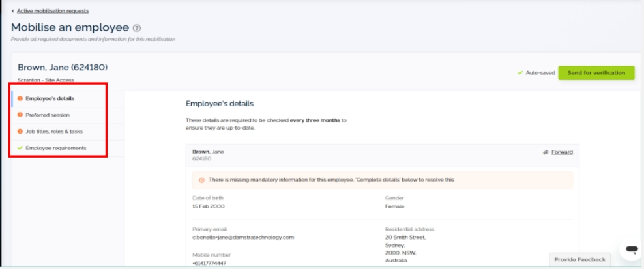Click the back chevron before Active mobilisation requests
The width and height of the screenshot is (644, 269).
pos(13,11)
